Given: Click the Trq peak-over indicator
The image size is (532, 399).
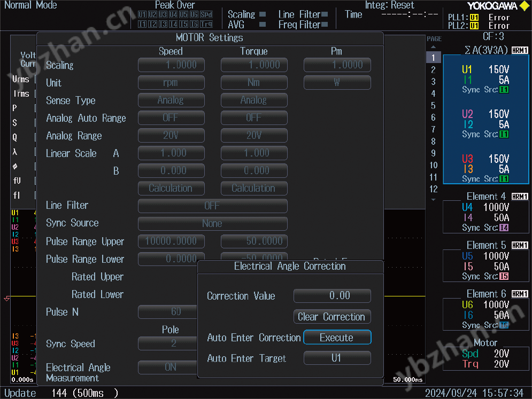Looking at the screenshot, I should click(207, 24).
